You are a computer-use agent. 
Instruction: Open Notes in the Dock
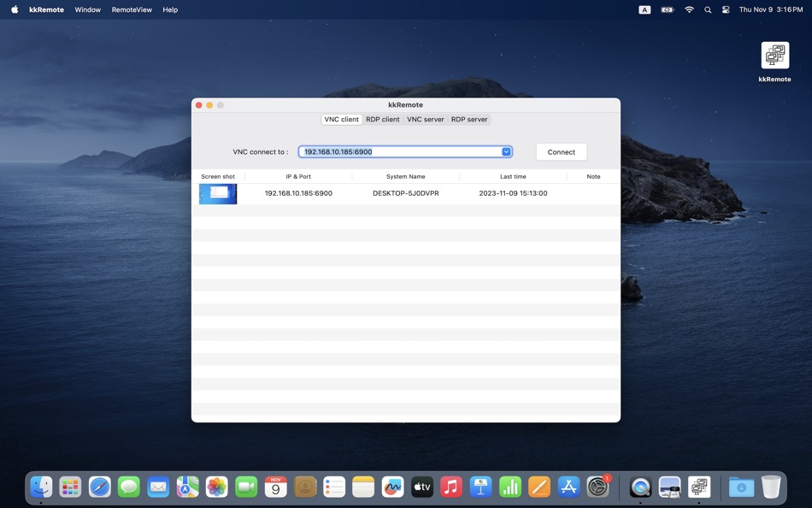click(363, 487)
